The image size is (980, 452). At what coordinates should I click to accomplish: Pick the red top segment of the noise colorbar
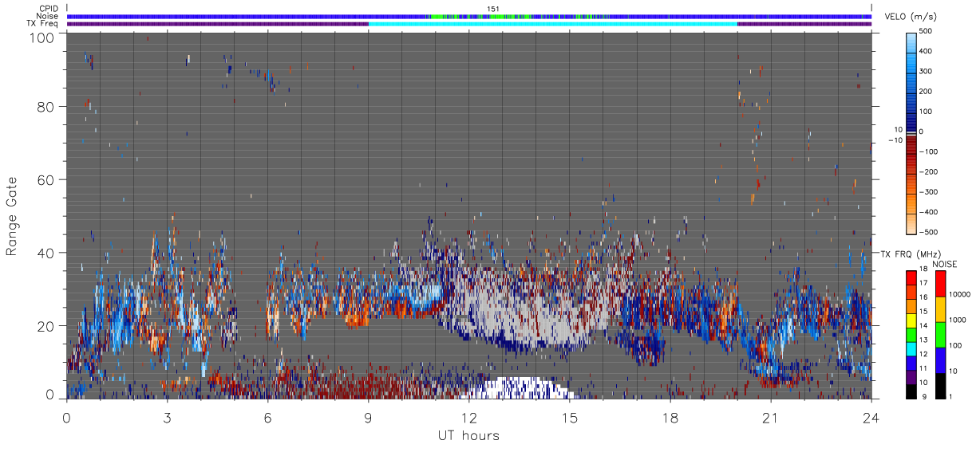(941, 284)
